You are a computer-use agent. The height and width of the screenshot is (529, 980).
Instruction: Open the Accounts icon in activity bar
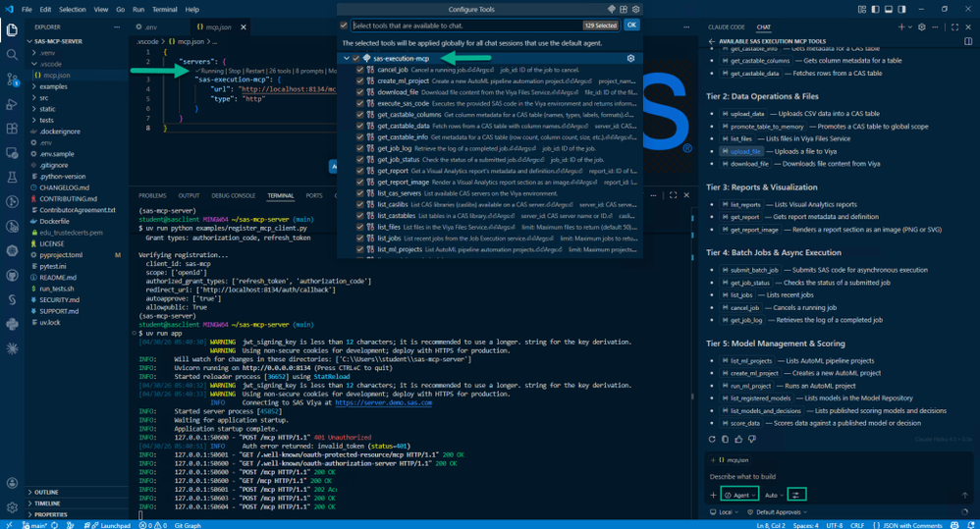tap(12, 483)
